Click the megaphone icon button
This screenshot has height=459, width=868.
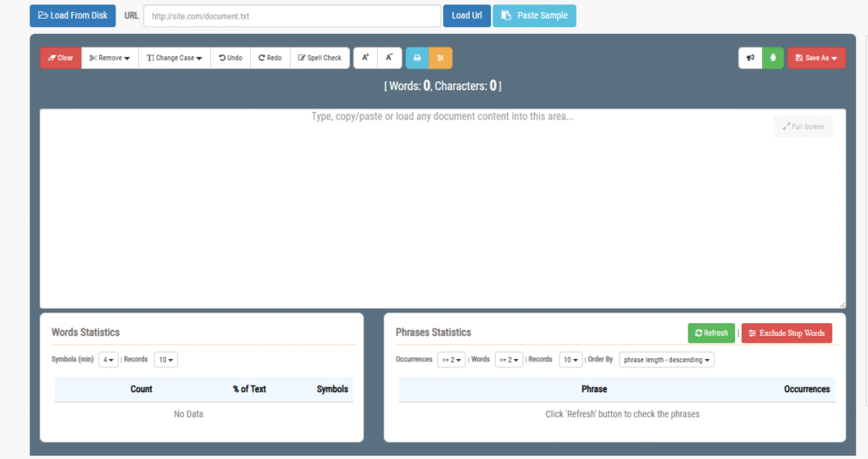[750, 58]
